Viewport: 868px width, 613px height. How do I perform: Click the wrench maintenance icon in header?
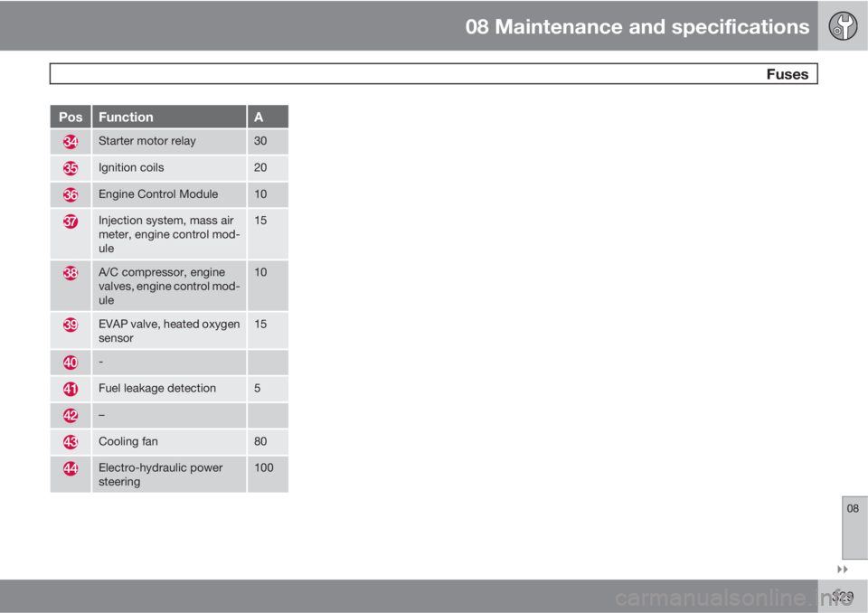[842, 25]
